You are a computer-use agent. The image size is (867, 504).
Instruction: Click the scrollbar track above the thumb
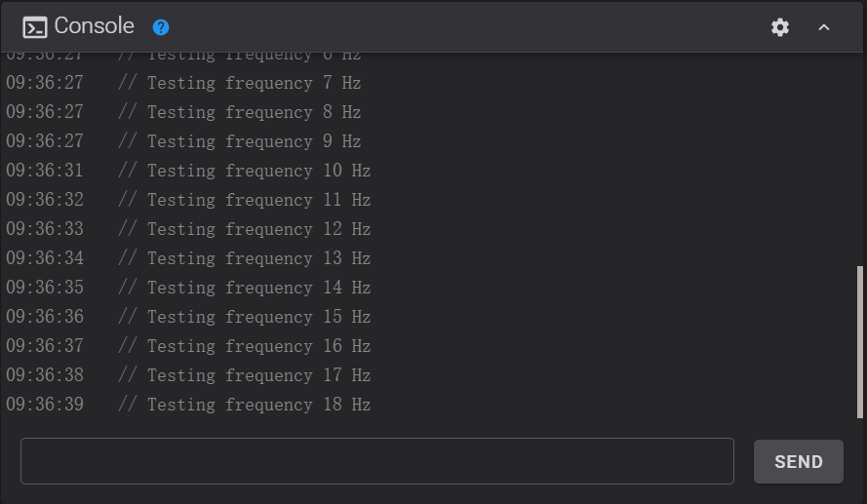click(860, 159)
